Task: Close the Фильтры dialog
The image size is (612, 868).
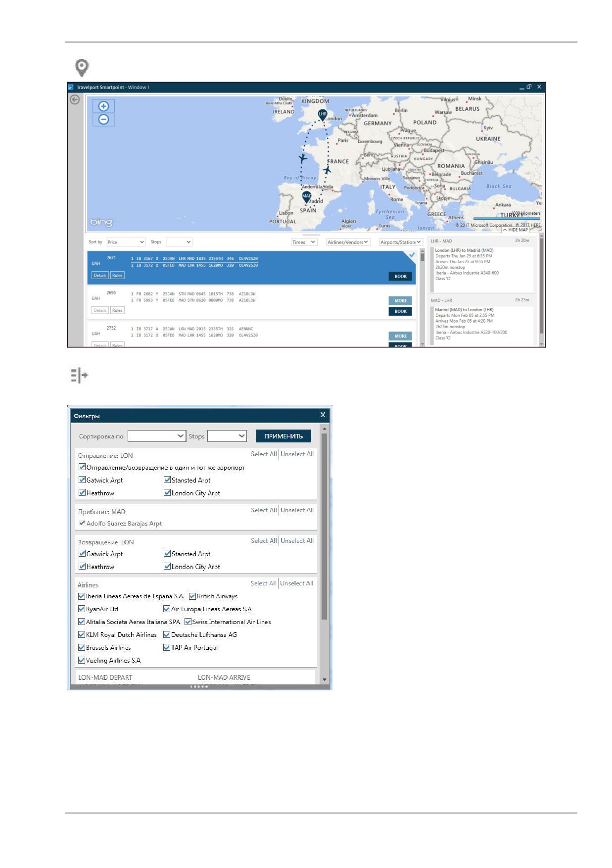Action: (323, 415)
